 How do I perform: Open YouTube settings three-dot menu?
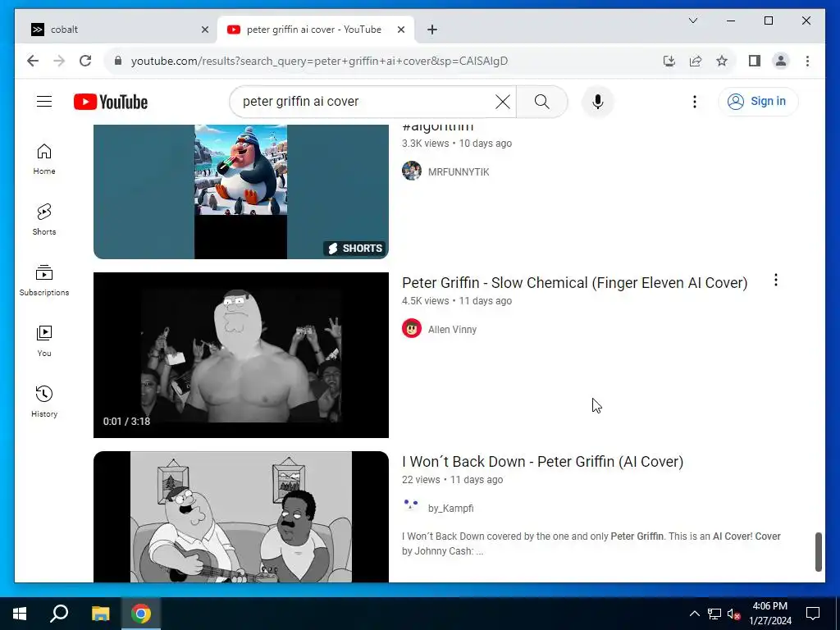click(694, 101)
